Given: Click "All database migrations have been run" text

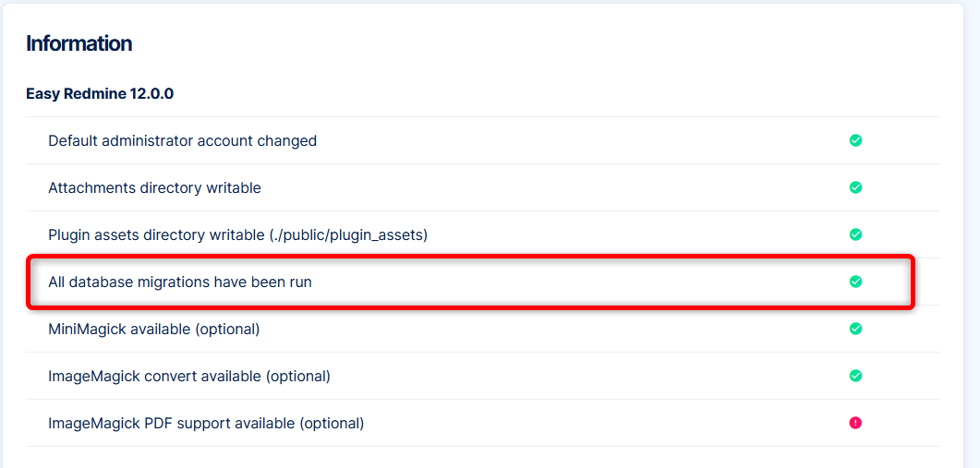Looking at the screenshot, I should click(x=180, y=282).
